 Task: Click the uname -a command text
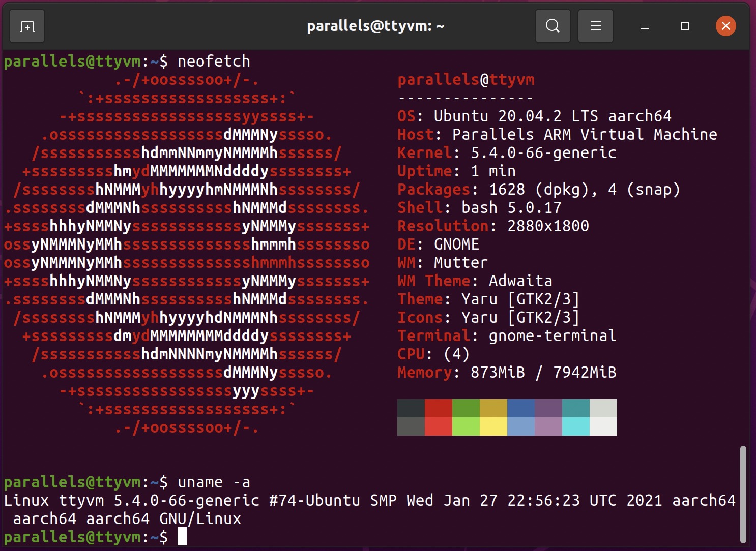coord(214,482)
